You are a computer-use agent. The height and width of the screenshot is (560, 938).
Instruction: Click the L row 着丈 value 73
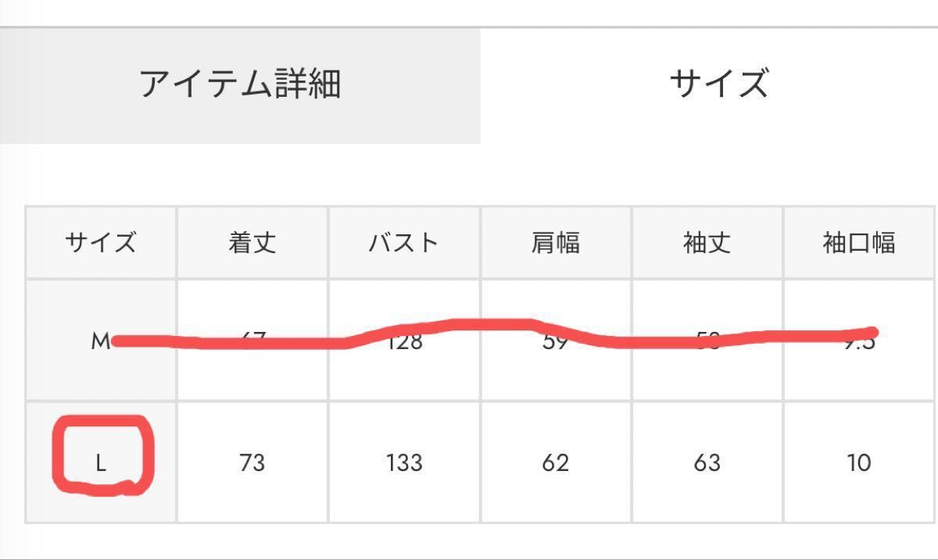point(252,462)
